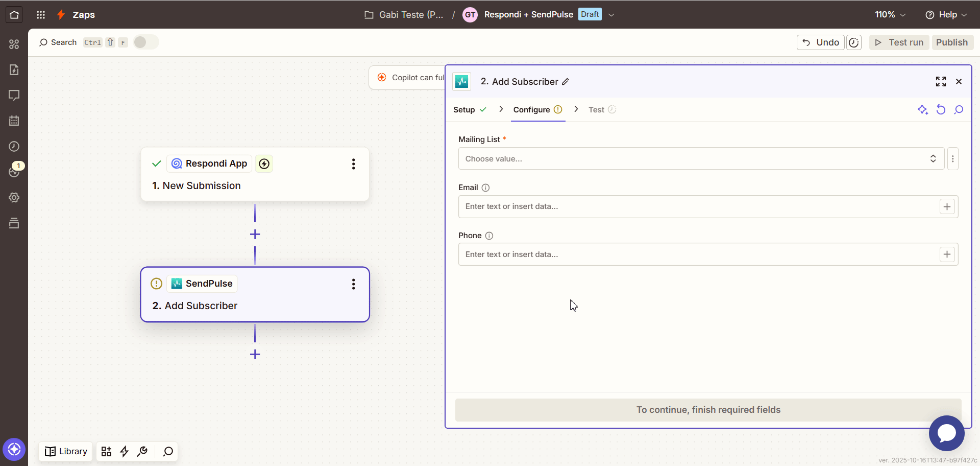Click the info icon next to Phone
The image size is (980, 466).
tap(489, 236)
